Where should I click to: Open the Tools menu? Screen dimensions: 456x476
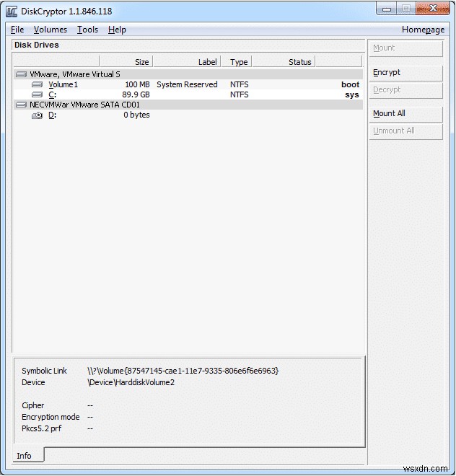[87, 30]
